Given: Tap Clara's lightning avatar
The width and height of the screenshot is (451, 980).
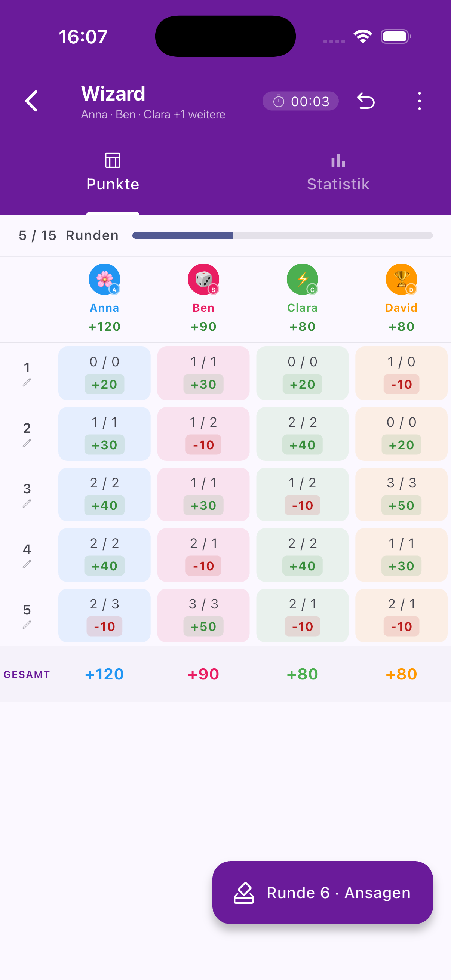Looking at the screenshot, I should tap(302, 279).
